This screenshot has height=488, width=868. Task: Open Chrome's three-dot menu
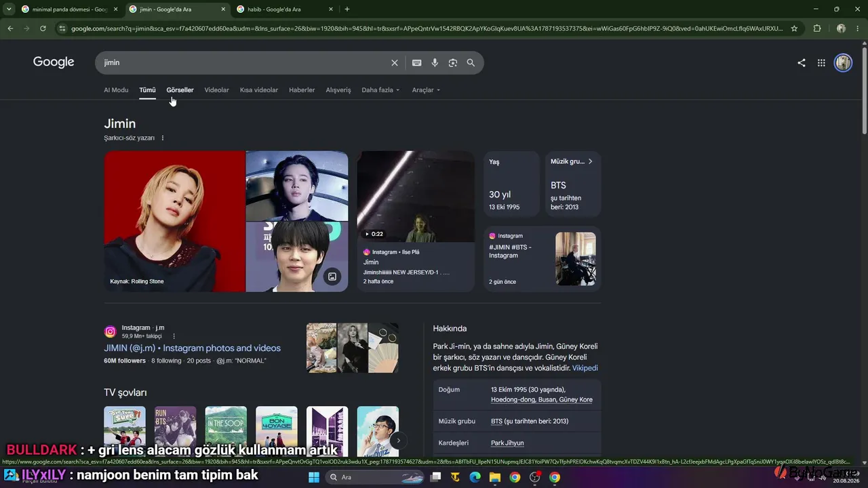coord(859,28)
